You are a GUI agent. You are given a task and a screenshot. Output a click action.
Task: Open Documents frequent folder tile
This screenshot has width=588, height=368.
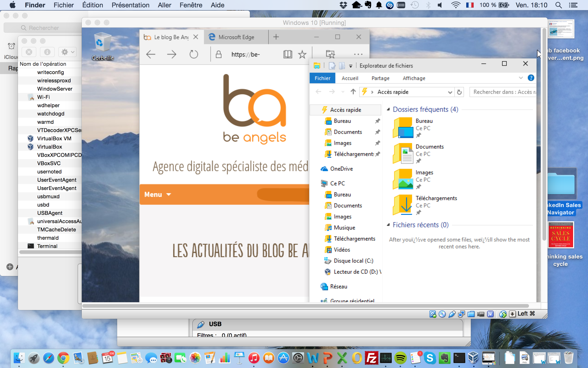[418, 153]
